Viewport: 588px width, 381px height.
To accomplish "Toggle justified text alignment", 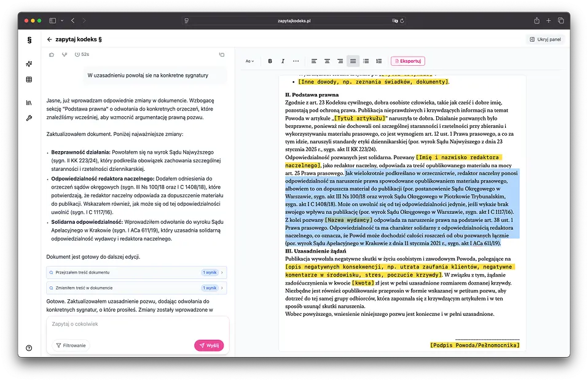I will point(353,61).
